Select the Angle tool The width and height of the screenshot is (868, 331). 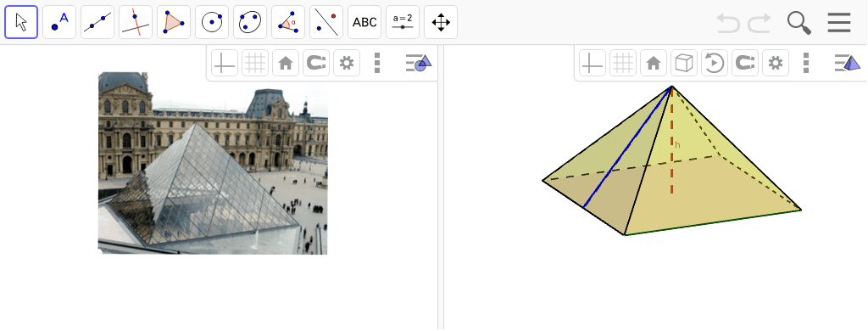point(288,22)
